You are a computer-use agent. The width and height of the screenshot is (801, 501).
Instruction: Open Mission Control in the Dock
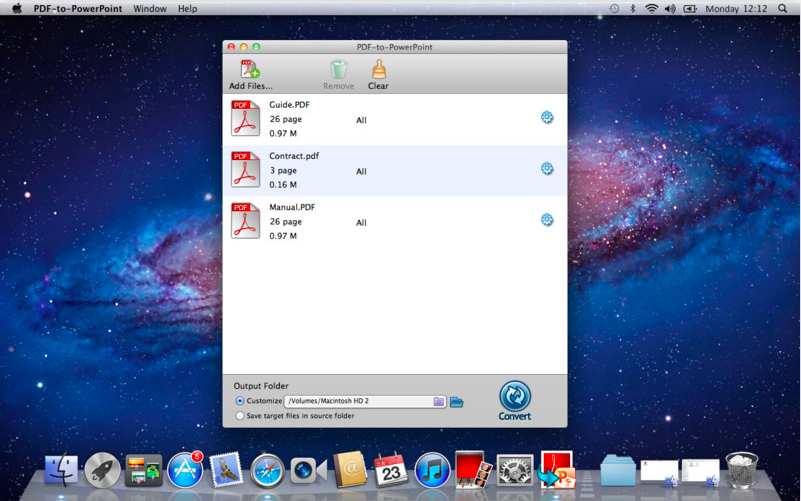tap(144, 469)
